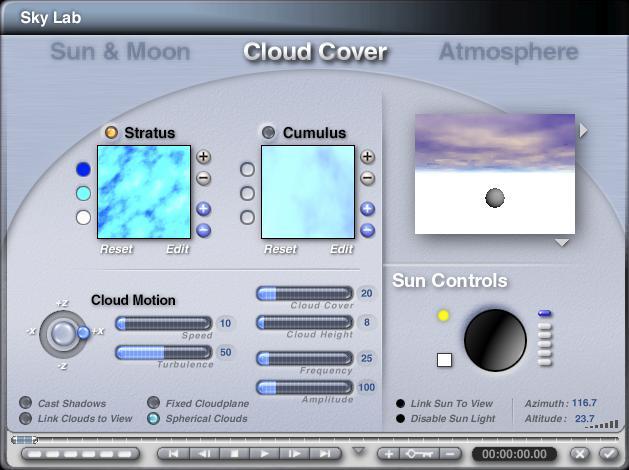Image resolution: width=629 pixels, height=470 pixels.
Task: Stop the animation playback
Action: 235,454
